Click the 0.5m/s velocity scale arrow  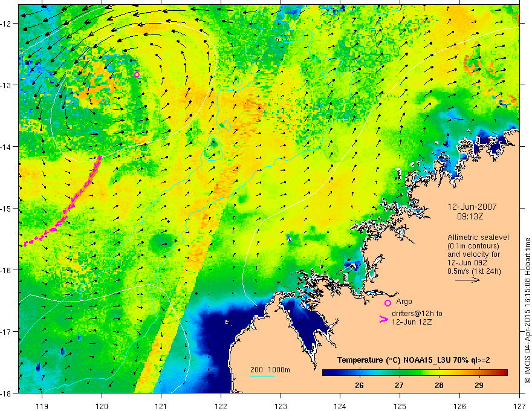click(x=467, y=280)
